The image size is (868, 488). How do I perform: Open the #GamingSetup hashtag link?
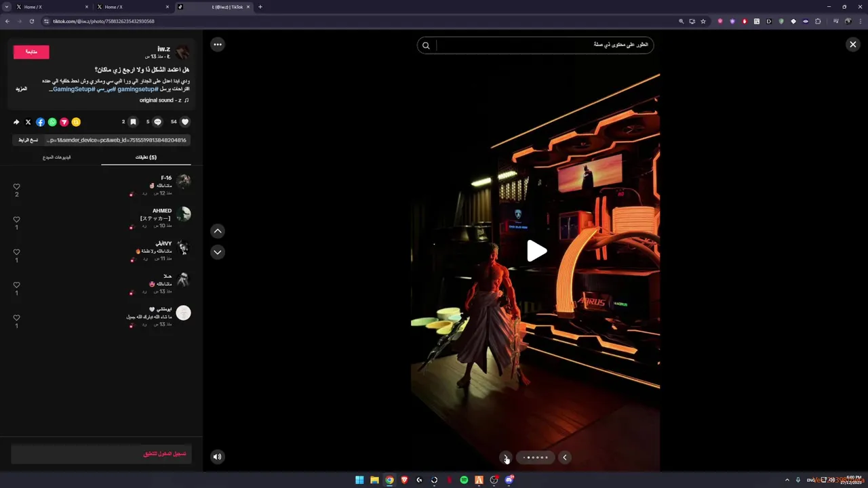point(74,89)
